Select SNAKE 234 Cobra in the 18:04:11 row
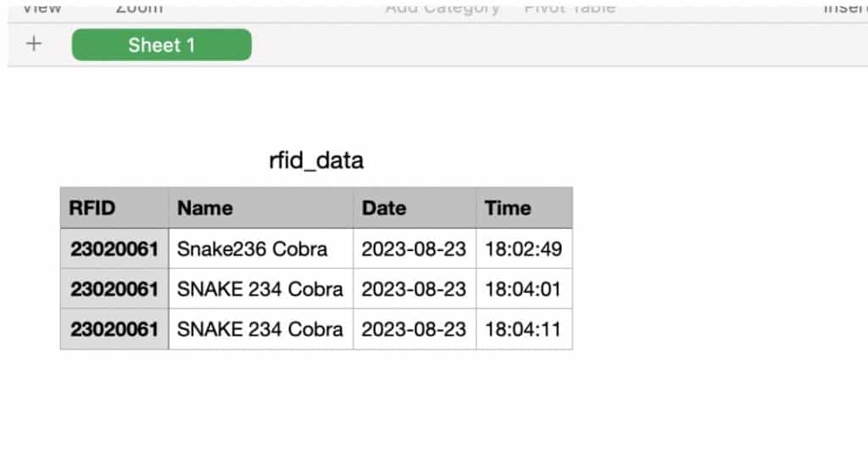 (260, 329)
